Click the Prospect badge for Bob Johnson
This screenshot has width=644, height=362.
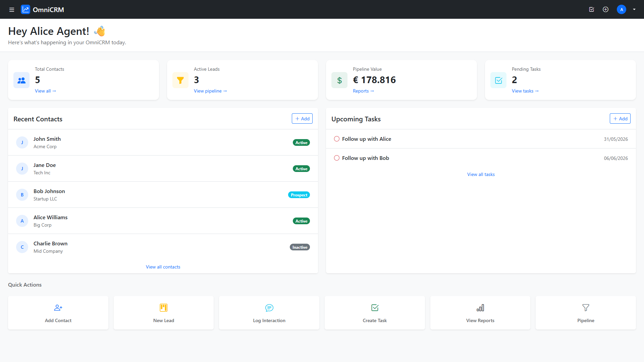click(x=299, y=195)
